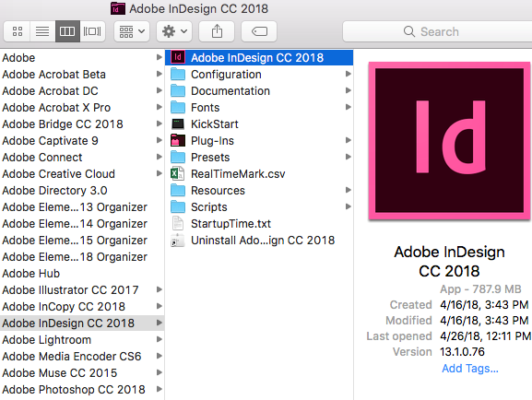Expand the Configuration folder arrow
This screenshot has height=400, width=532.
(348, 74)
